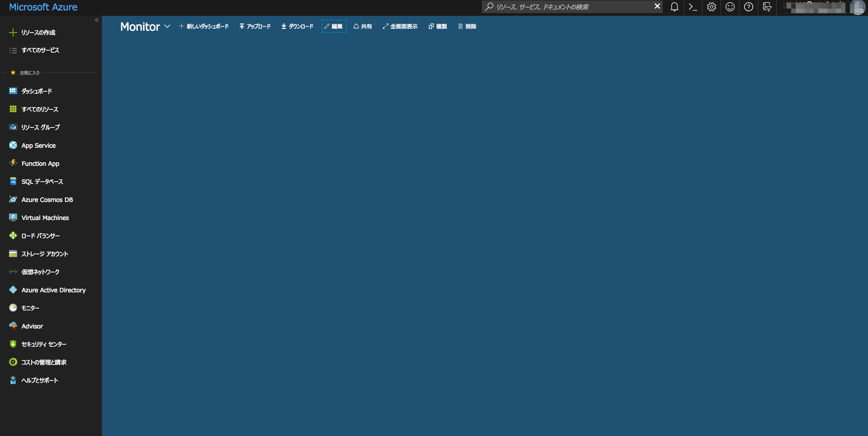Click directory and subscription filter icon

(767, 7)
